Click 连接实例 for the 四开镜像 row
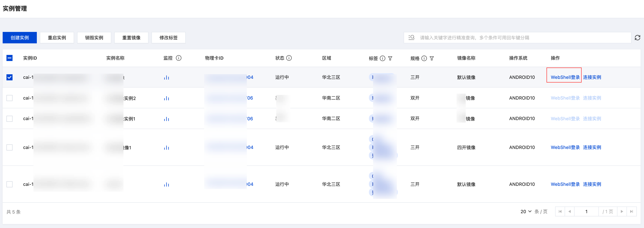Viewport: 644px width, 228px height. (x=592, y=147)
